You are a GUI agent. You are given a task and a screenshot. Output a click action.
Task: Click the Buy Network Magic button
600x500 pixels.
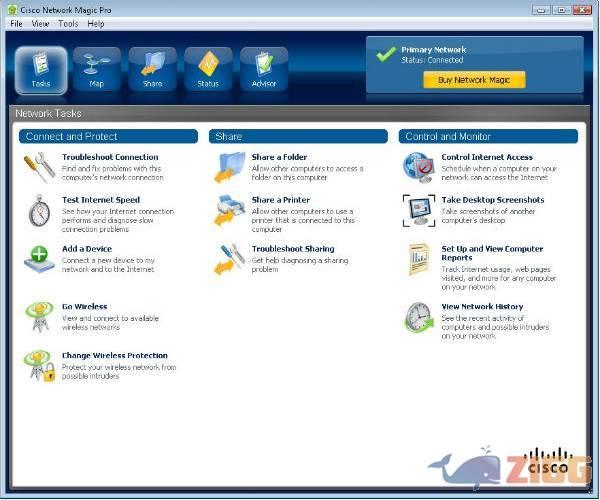click(x=474, y=80)
